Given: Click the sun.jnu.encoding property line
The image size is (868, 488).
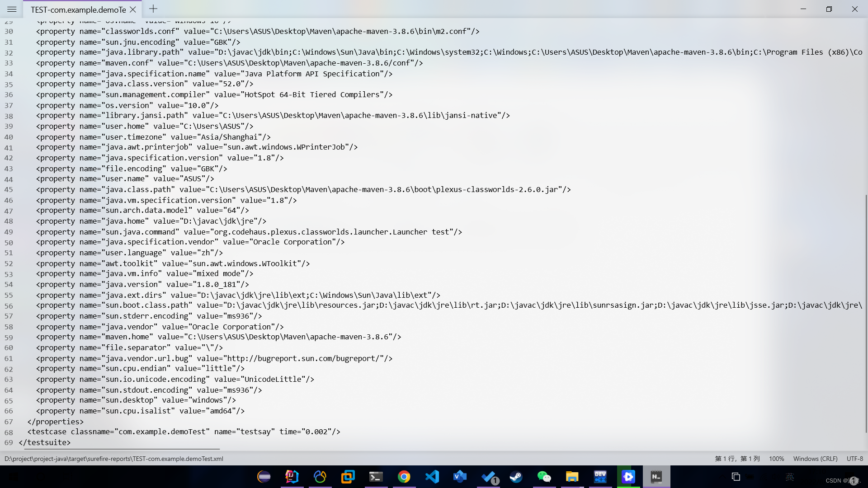Looking at the screenshot, I should pyautogui.click(x=138, y=42).
